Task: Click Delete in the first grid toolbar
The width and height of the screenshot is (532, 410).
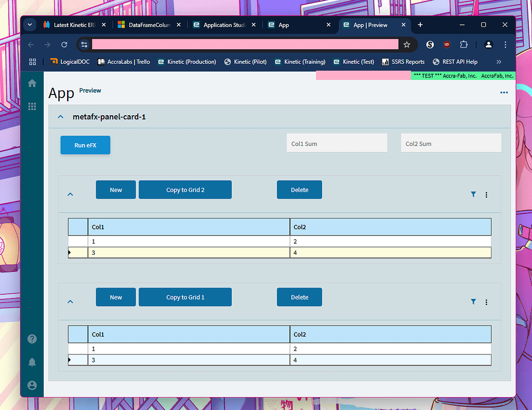Action: pos(299,189)
